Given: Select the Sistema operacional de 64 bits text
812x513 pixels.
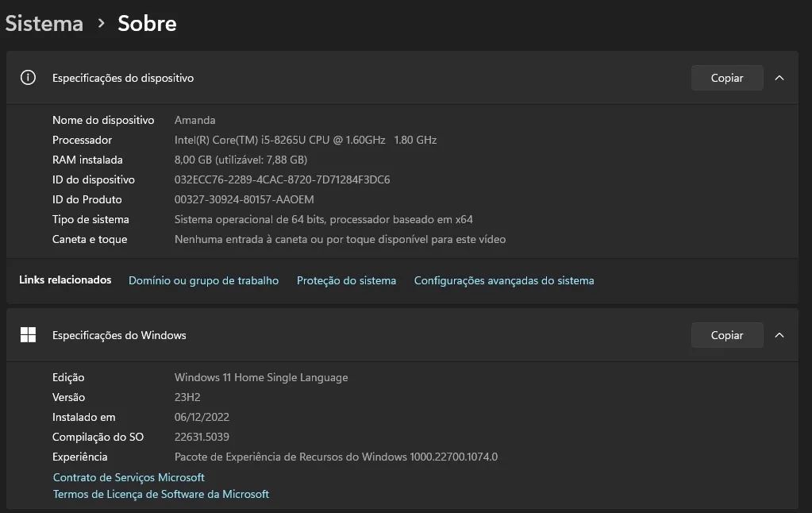Looking at the screenshot, I should click(x=324, y=219).
